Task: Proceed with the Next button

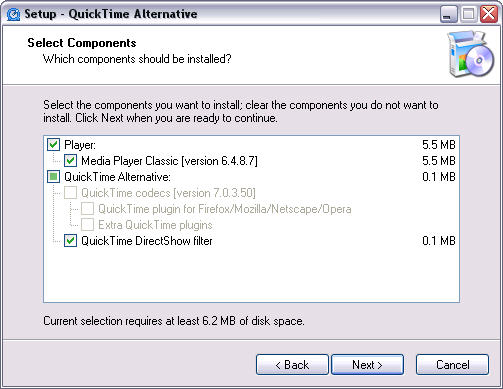Action: point(367,365)
